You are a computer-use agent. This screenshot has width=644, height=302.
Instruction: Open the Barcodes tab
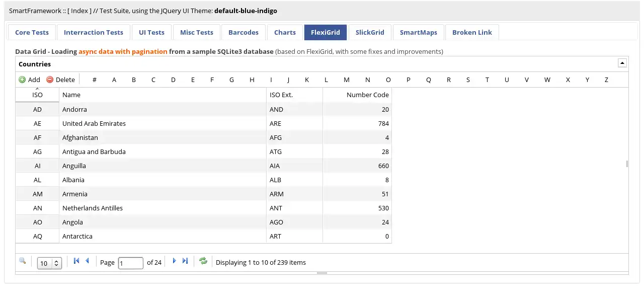[x=244, y=32]
